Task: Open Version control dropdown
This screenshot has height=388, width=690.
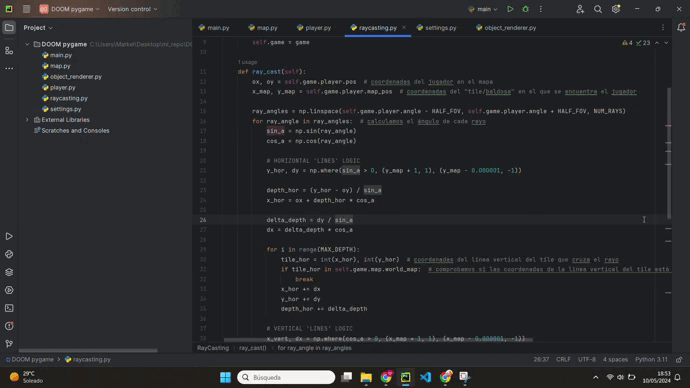Action: [x=132, y=9]
